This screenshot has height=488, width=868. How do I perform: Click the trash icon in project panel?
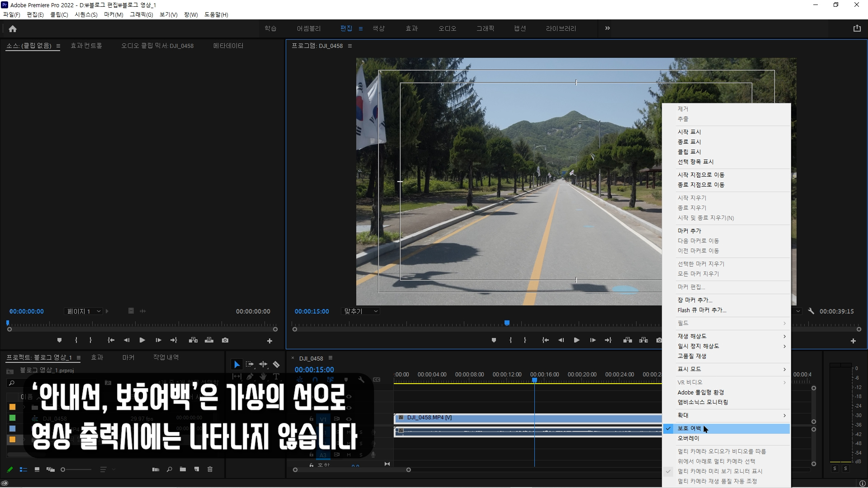tap(210, 469)
